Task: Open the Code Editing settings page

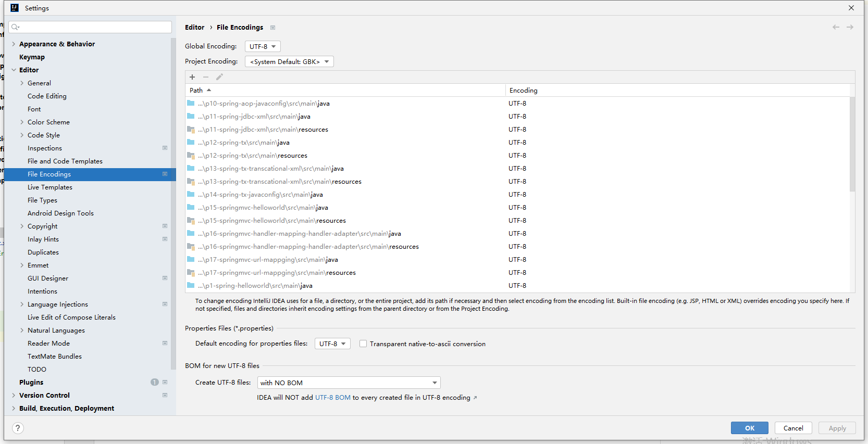Action: click(47, 96)
